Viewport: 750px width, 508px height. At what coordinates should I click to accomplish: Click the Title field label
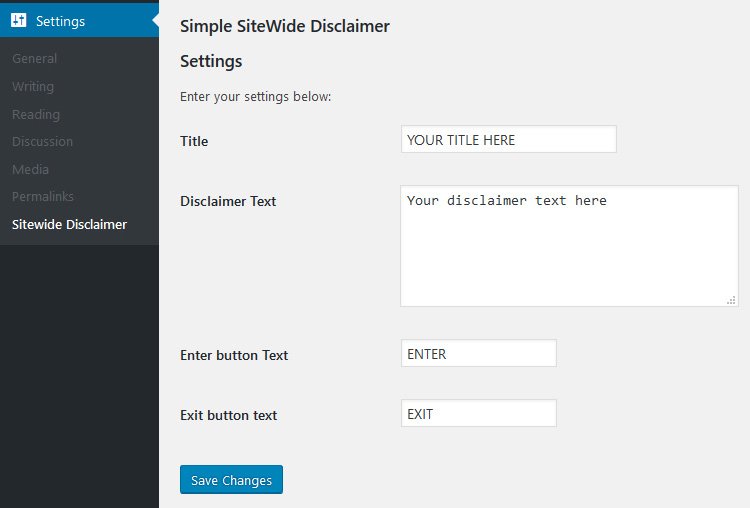pos(194,141)
